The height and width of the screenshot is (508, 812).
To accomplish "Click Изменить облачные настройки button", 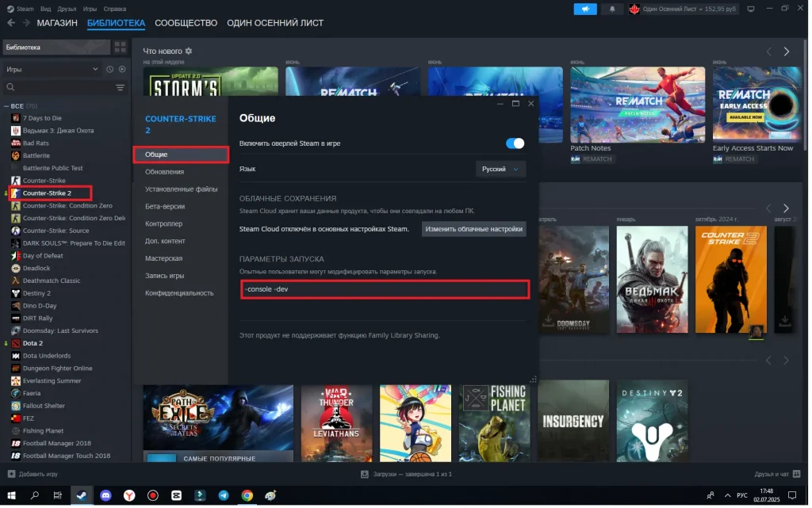I will (x=474, y=229).
